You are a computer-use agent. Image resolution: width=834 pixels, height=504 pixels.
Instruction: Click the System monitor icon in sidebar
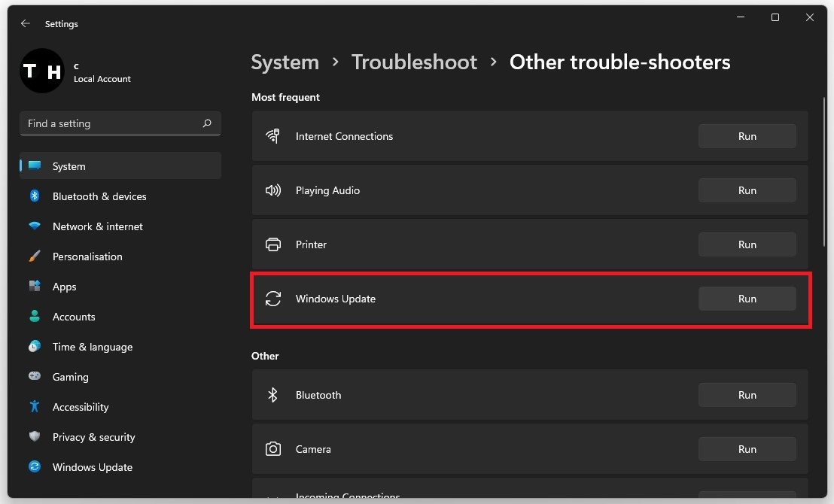(35, 165)
